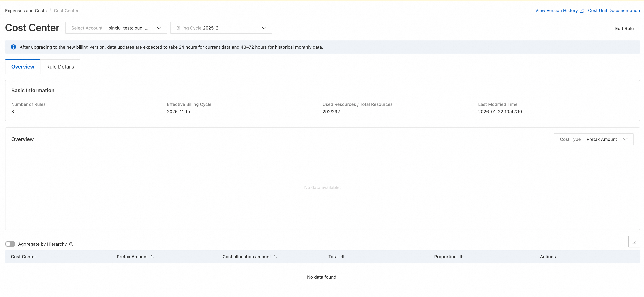Click the Cost Center column header
The height and width of the screenshot is (297, 644).
pos(24,257)
